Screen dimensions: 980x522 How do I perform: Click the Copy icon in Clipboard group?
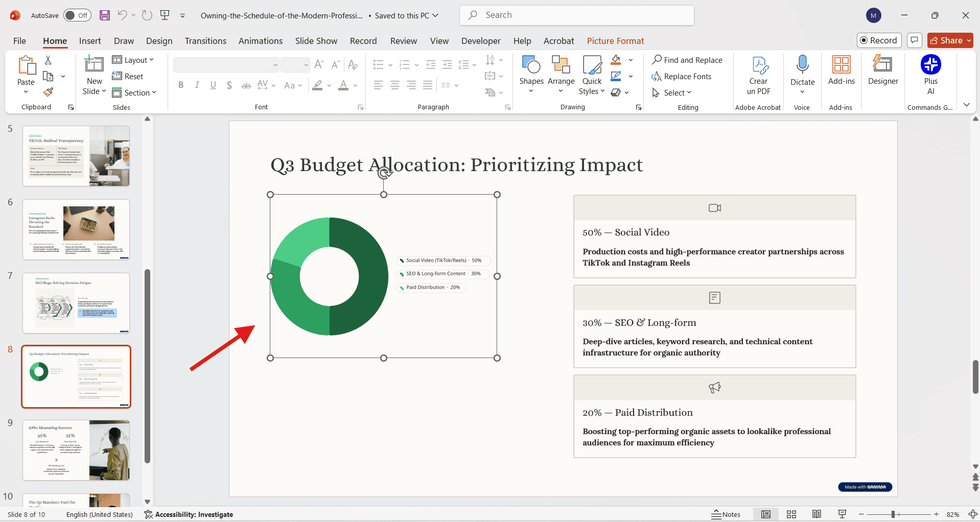pos(48,76)
